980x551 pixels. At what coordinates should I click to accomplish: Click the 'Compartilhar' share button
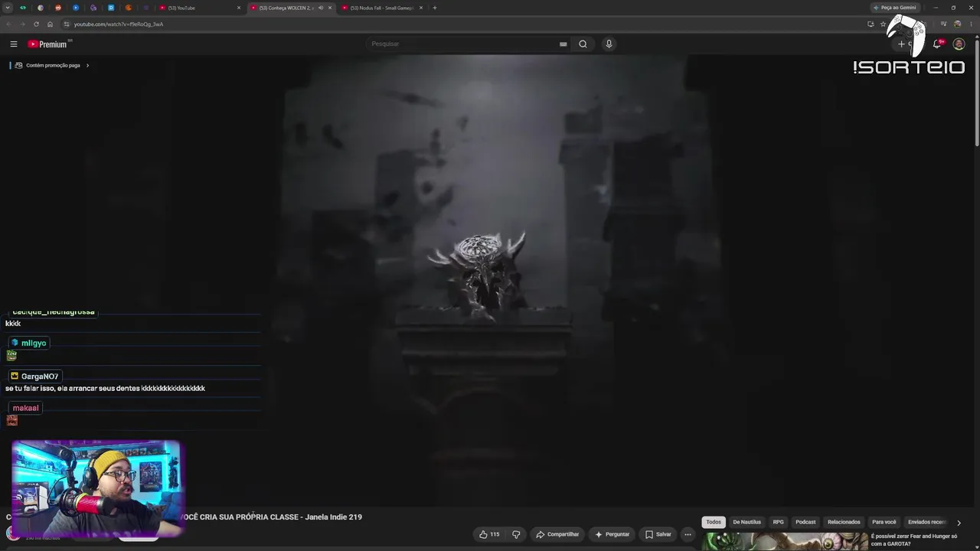coord(557,534)
